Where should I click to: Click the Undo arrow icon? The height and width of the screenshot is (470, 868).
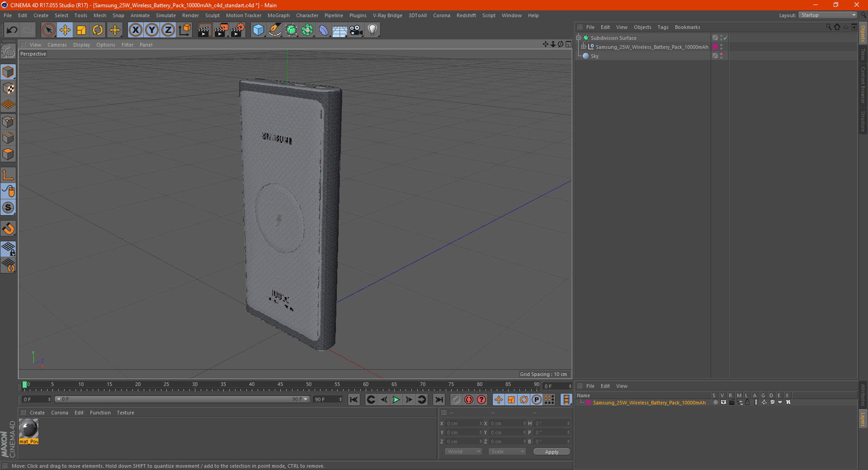(x=12, y=30)
